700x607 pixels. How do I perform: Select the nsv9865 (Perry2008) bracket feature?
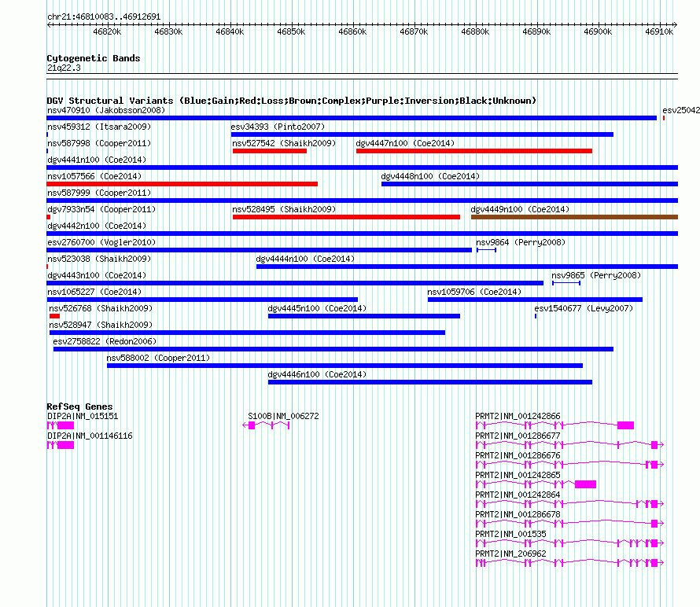pos(566,283)
